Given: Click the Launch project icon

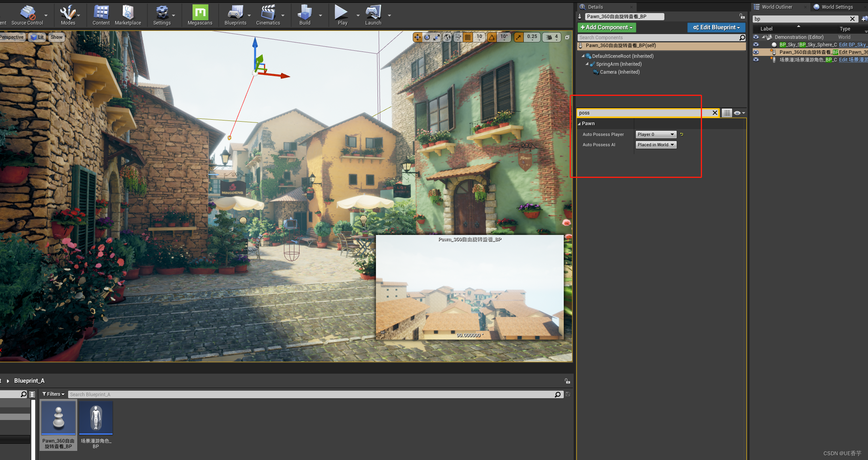Looking at the screenshot, I should click(373, 15).
